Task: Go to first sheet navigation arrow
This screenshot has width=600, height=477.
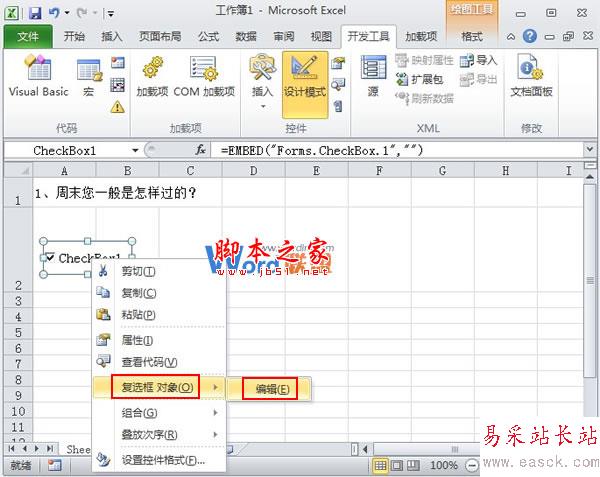Action: [11, 448]
